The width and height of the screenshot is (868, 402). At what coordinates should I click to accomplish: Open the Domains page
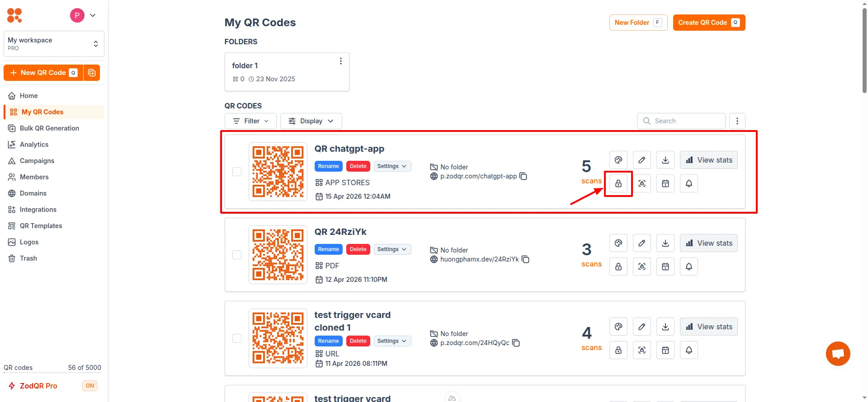[54, 193]
